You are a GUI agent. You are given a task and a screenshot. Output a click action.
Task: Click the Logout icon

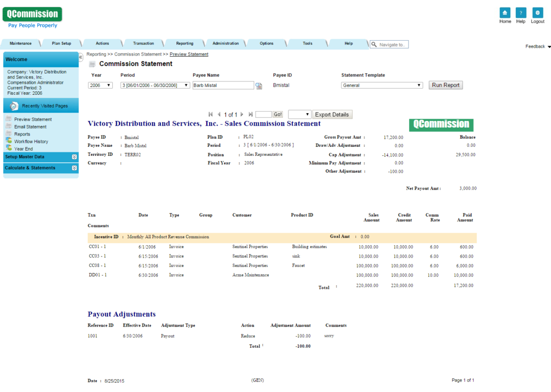point(538,12)
